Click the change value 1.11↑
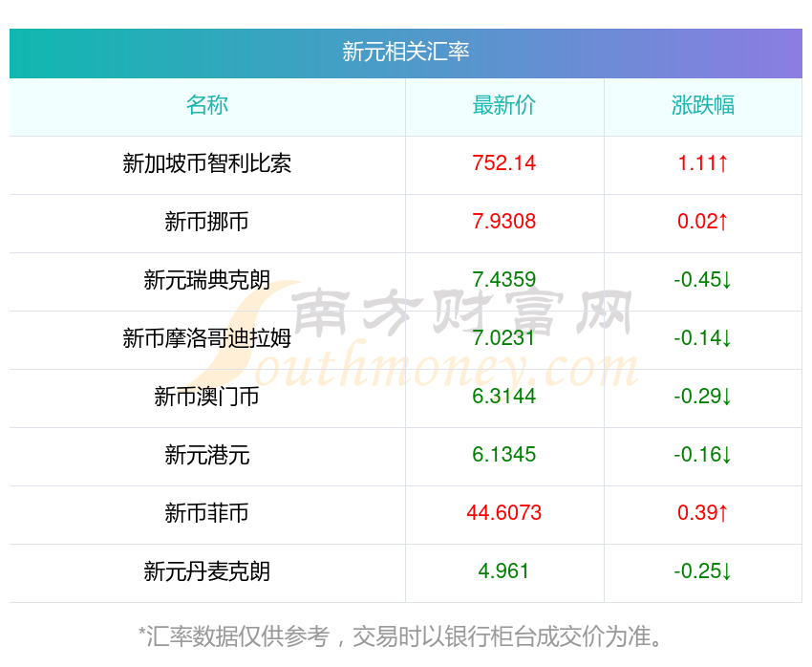This screenshot has height=667, width=812. point(703,163)
